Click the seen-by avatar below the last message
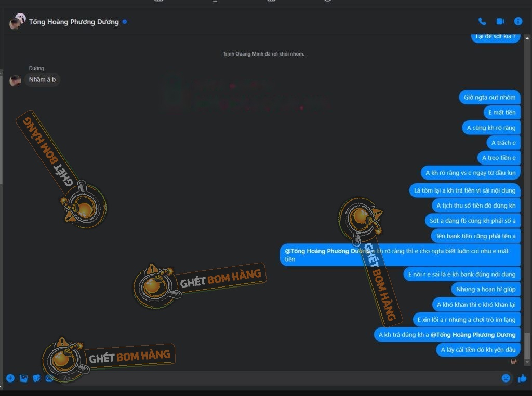 click(x=514, y=361)
